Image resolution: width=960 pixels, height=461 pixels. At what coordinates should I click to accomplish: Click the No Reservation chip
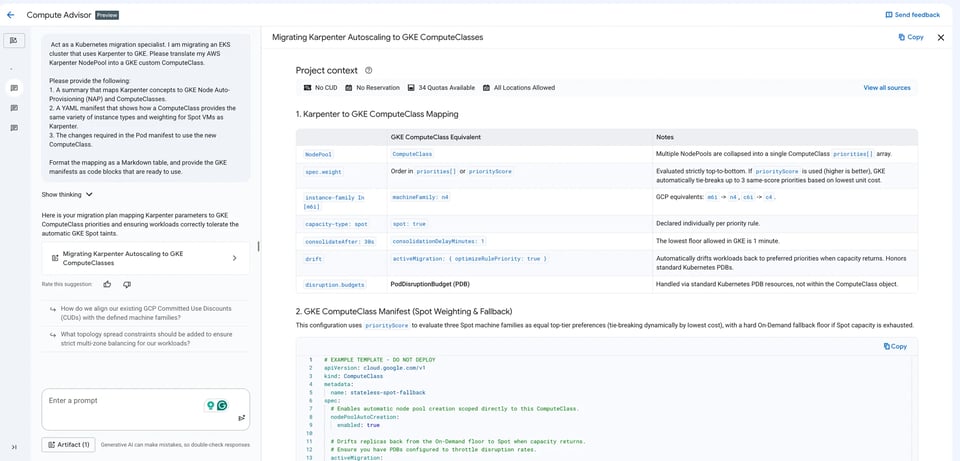point(372,88)
